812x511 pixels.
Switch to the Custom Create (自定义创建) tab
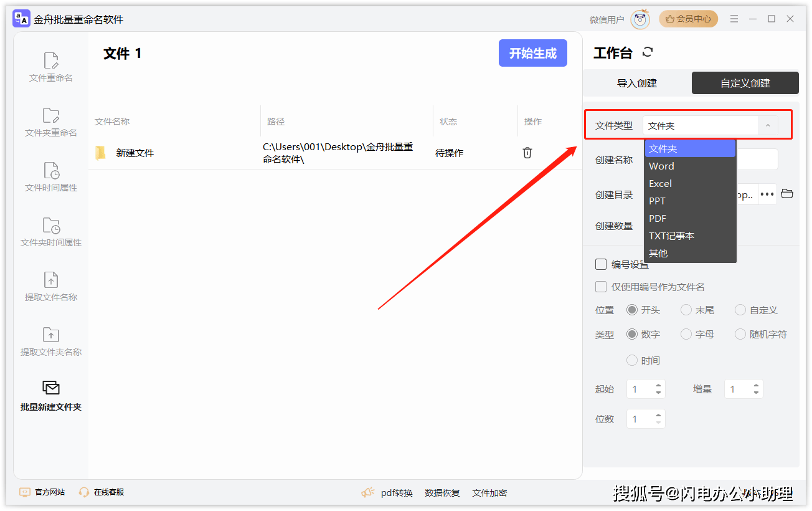(745, 83)
